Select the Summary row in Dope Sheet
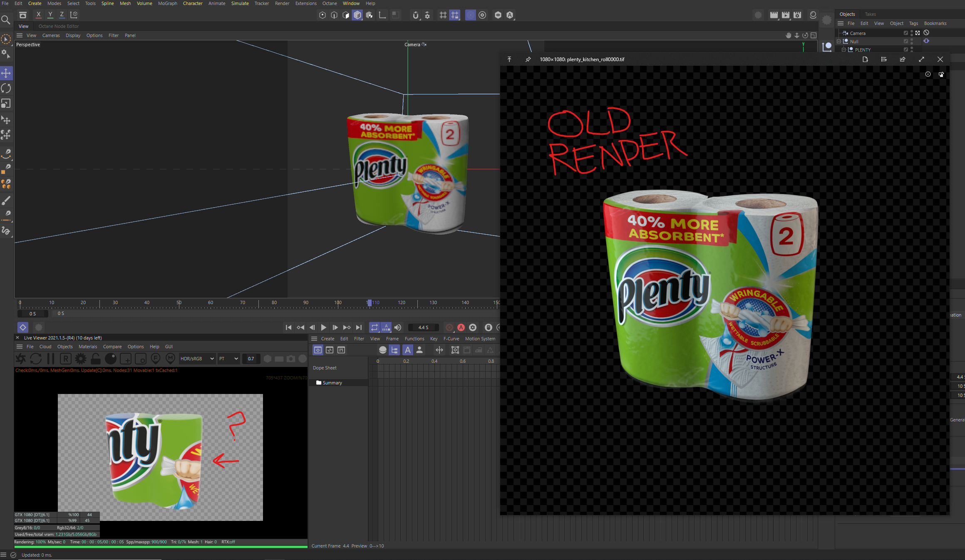Screen dimensions: 965x560 tap(339, 383)
